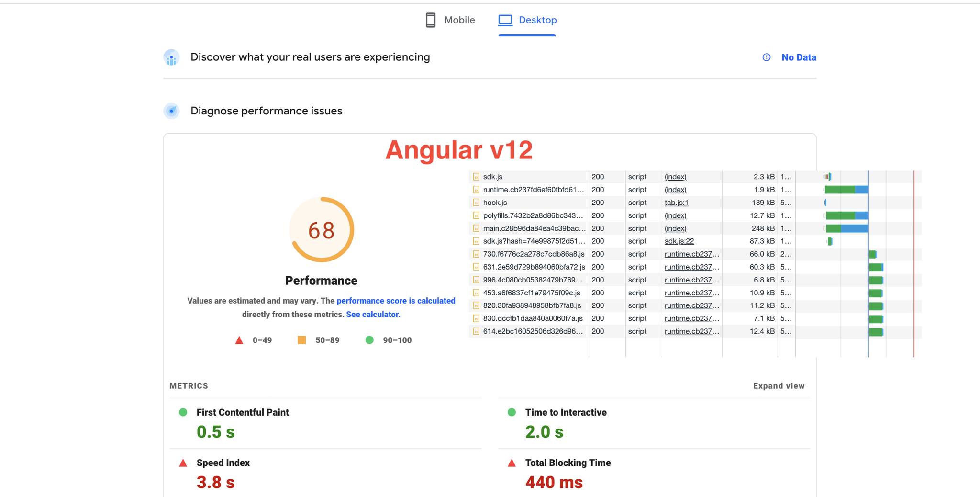Viewport: 980px width, 497px height.
Task: Click Time to Interactive green status dot
Action: [x=512, y=412]
